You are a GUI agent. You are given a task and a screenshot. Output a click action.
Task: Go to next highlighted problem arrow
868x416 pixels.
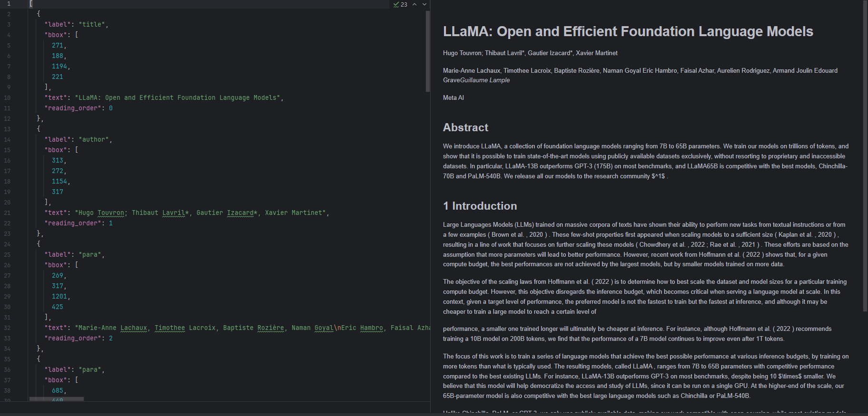click(x=424, y=4)
